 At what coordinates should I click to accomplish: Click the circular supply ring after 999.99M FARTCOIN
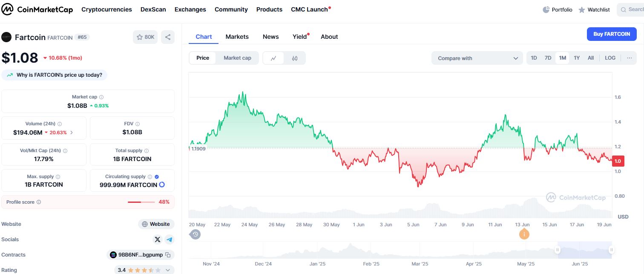click(162, 185)
